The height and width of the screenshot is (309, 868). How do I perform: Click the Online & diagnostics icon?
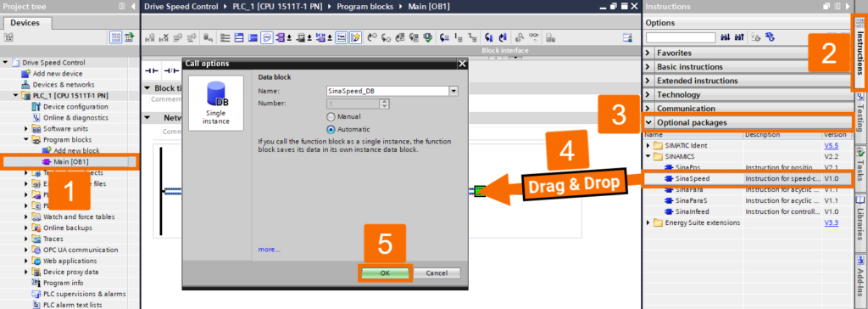point(36,118)
